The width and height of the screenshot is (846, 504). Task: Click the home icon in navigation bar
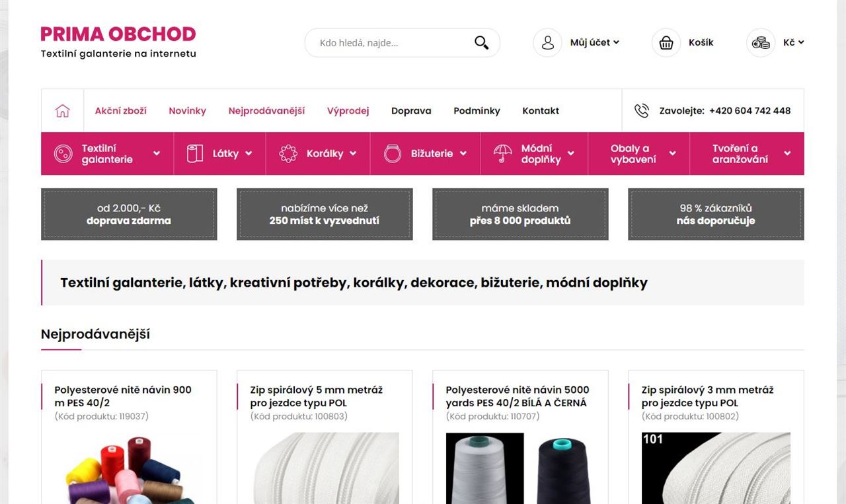point(63,111)
